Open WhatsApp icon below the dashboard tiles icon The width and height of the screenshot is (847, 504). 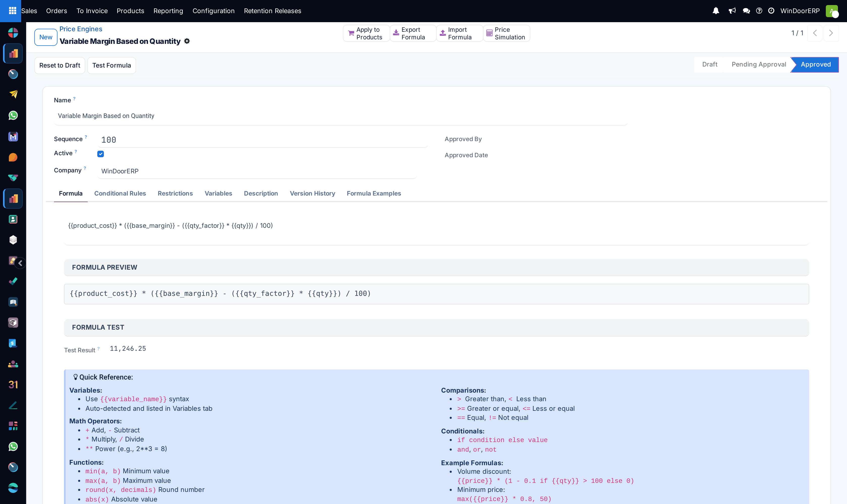(x=13, y=446)
